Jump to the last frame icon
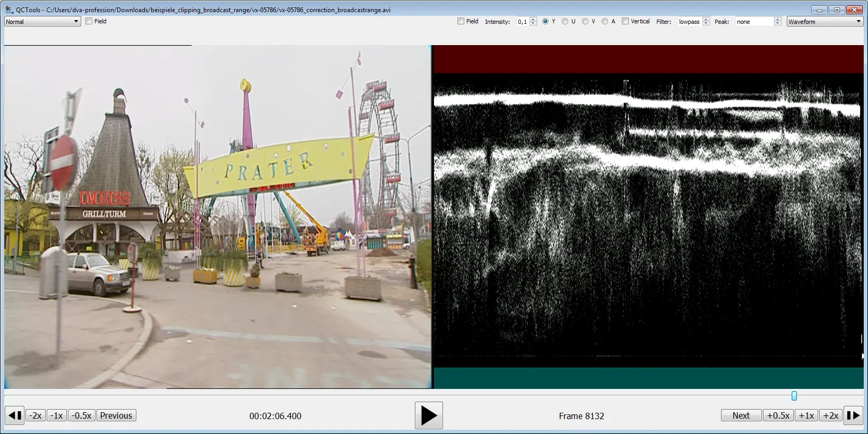Viewport: 868px width, 434px height. coord(853,415)
